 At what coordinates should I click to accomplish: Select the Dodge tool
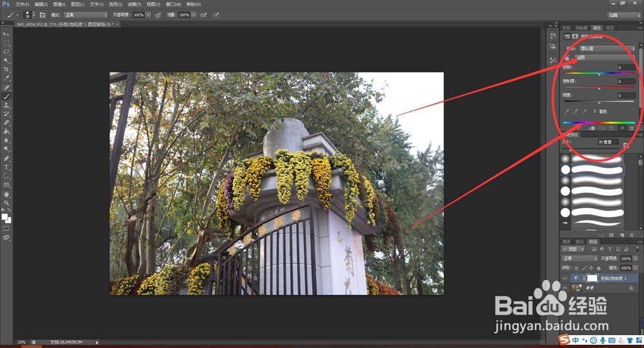tap(6, 149)
